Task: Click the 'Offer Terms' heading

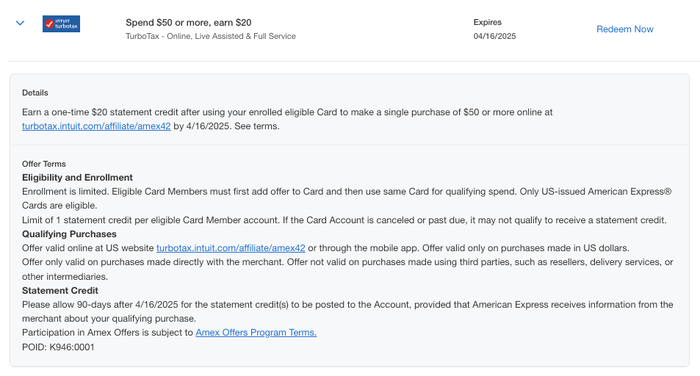Action: pyautogui.click(x=44, y=164)
